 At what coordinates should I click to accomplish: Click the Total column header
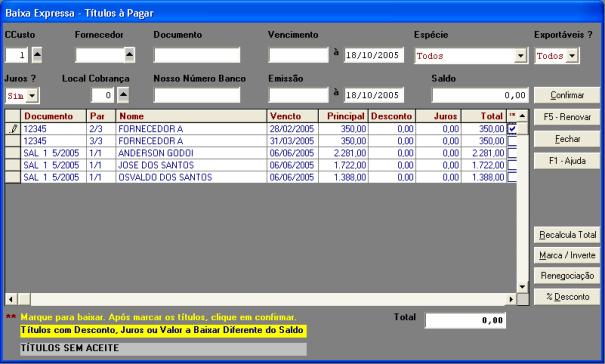tap(484, 116)
